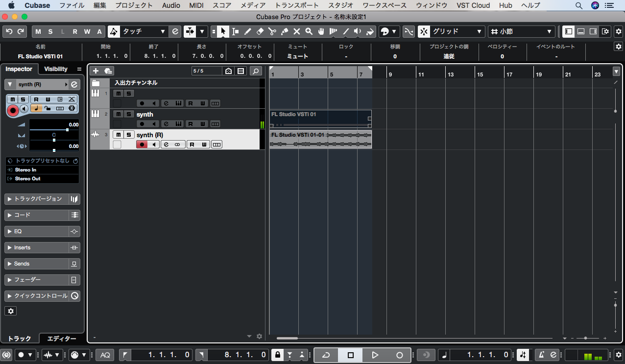Open the ファイル menu
This screenshot has width=625, height=364.
[72, 5]
